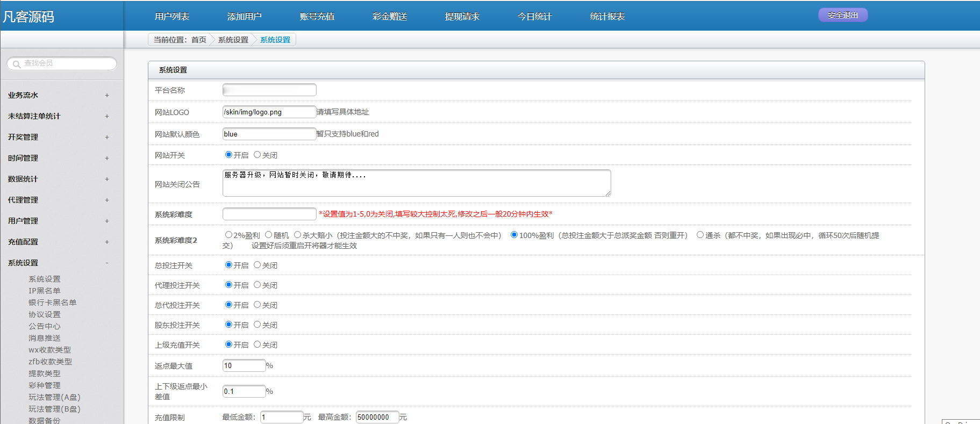Click the 凡客源码 site logo

tap(28, 17)
